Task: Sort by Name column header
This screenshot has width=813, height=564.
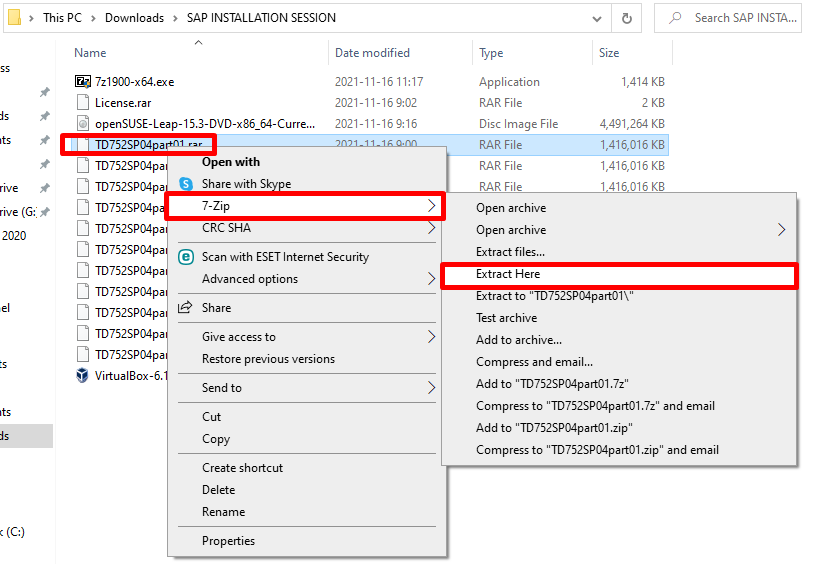Action: [x=90, y=53]
